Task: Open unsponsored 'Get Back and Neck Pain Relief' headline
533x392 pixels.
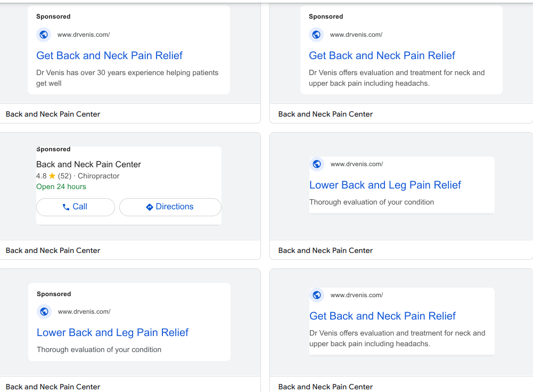Action: pos(382,316)
